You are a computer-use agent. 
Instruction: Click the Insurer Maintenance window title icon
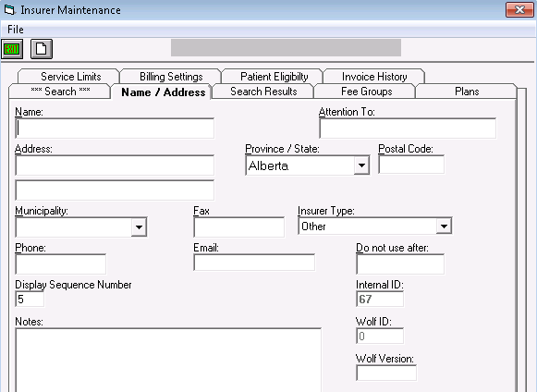coord(9,10)
